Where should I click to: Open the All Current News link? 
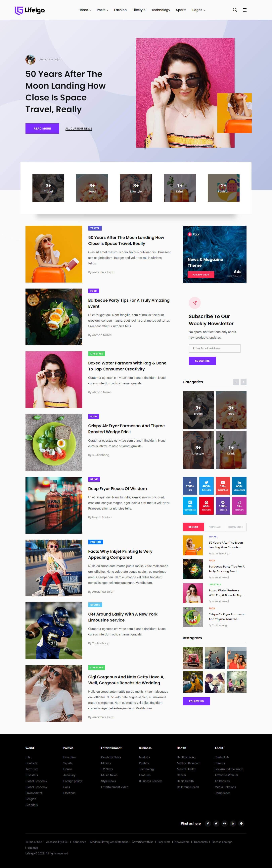point(78,128)
